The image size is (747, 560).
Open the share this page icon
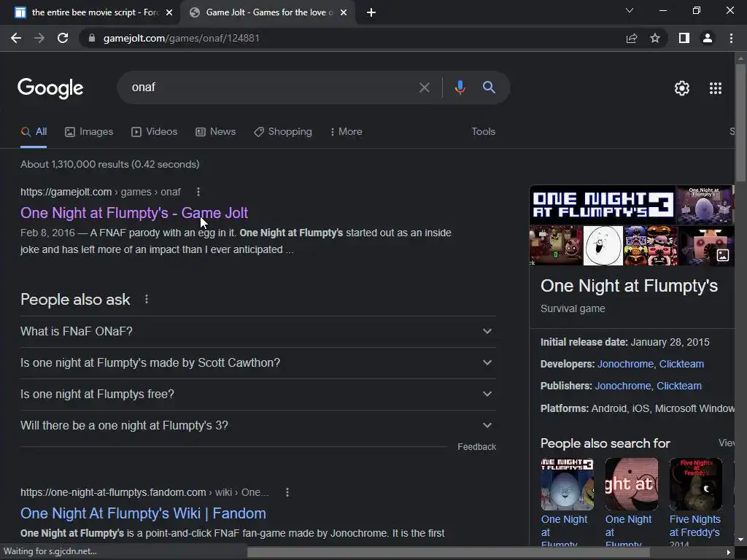(x=632, y=38)
